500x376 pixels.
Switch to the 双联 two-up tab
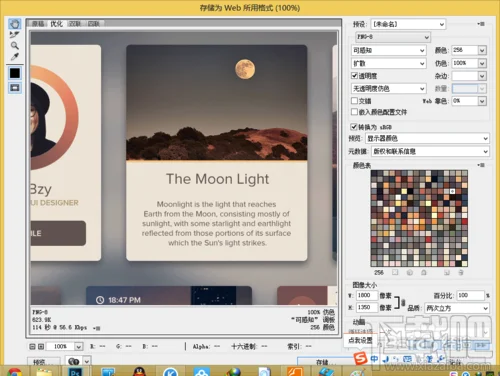[x=75, y=24]
